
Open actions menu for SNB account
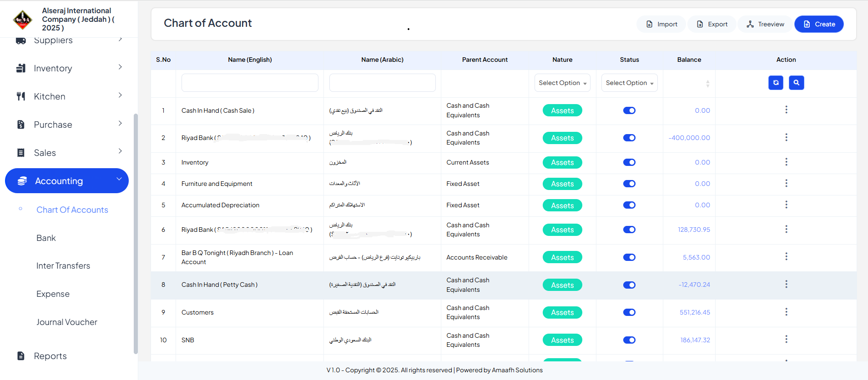coord(786,340)
